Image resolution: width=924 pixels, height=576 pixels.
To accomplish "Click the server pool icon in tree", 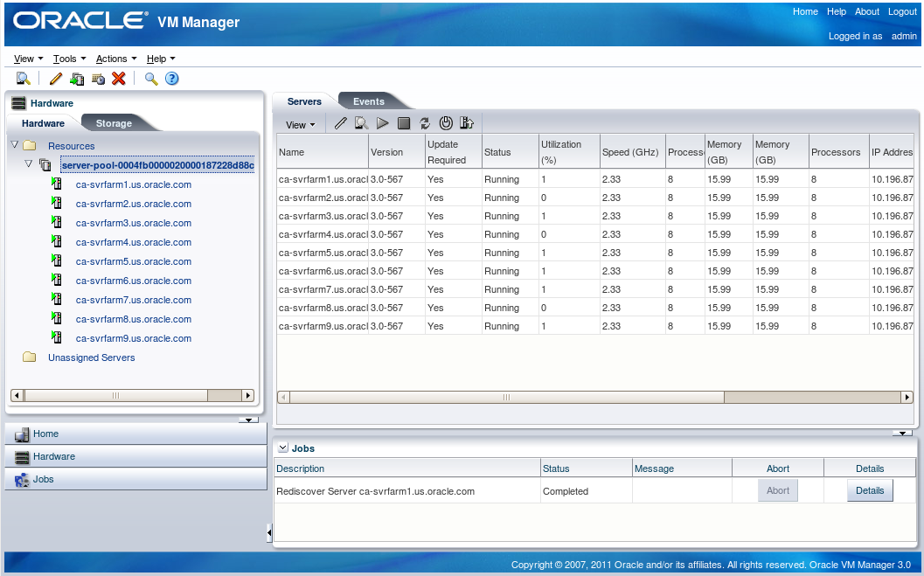I will (x=45, y=165).
